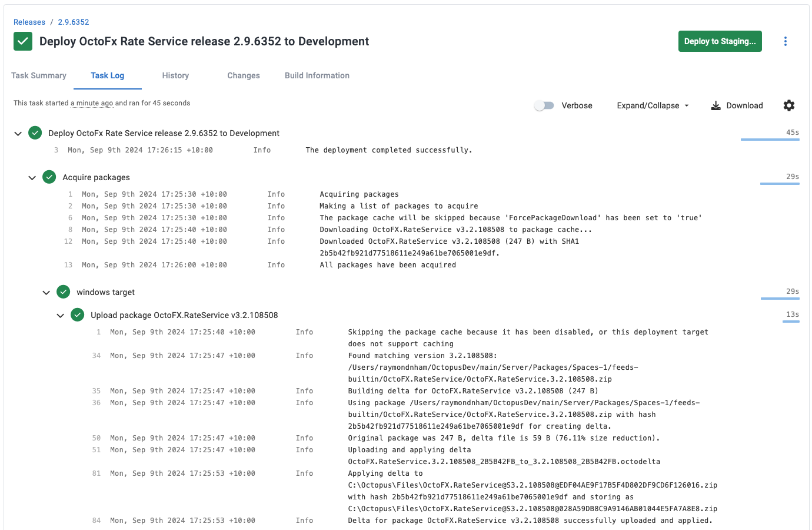
Task: Click the 'Skipping the package cache' log message
Action: pyautogui.click(x=528, y=338)
